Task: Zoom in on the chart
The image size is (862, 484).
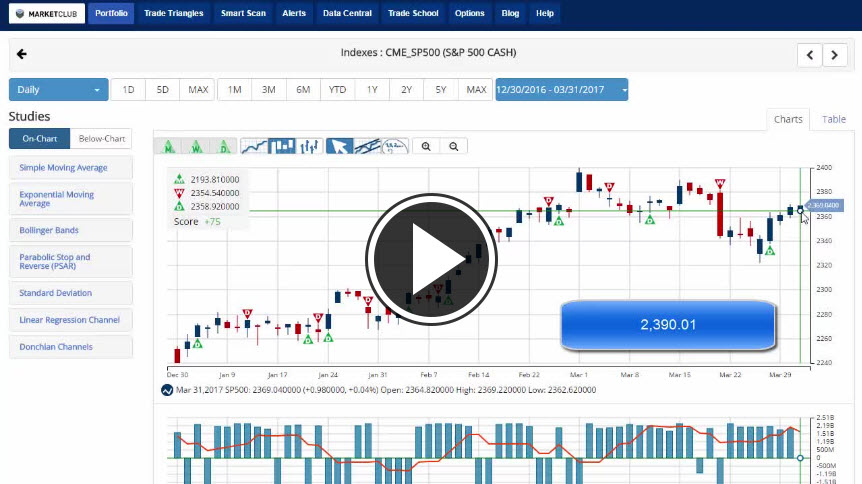Action: (426, 146)
